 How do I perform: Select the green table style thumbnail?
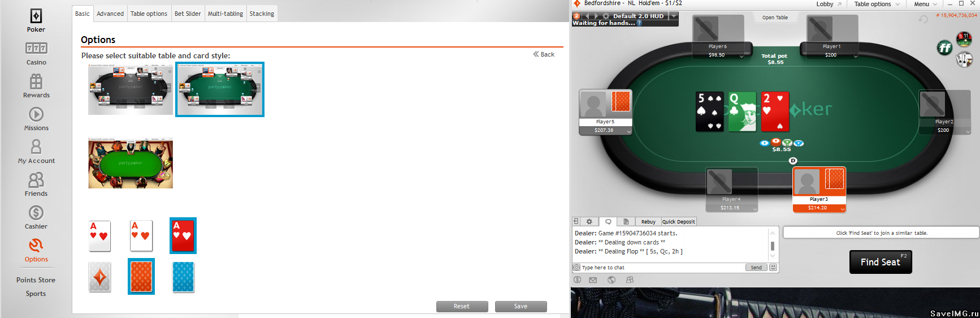pyautogui.click(x=220, y=89)
